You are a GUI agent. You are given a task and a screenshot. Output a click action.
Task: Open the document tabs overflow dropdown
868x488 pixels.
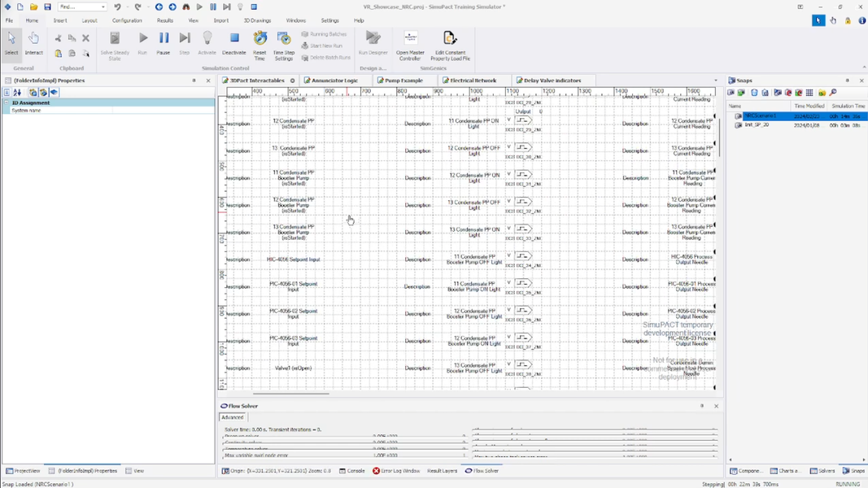click(x=716, y=81)
